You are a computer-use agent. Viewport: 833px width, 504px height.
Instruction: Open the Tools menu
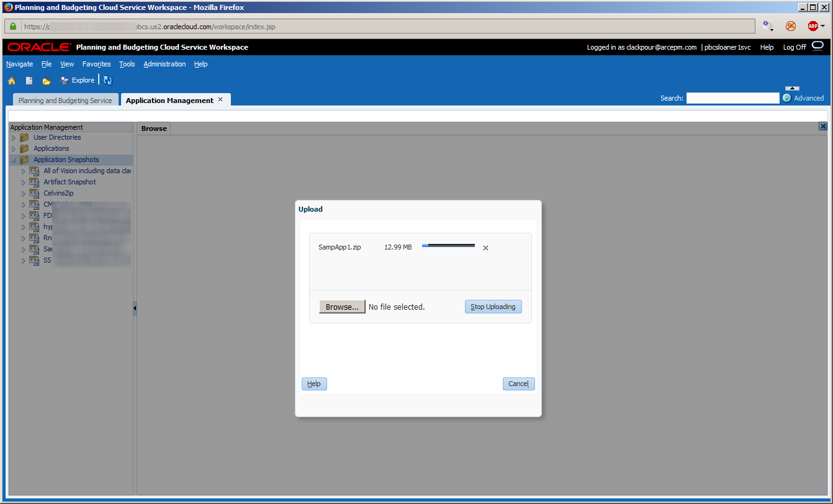tap(127, 64)
